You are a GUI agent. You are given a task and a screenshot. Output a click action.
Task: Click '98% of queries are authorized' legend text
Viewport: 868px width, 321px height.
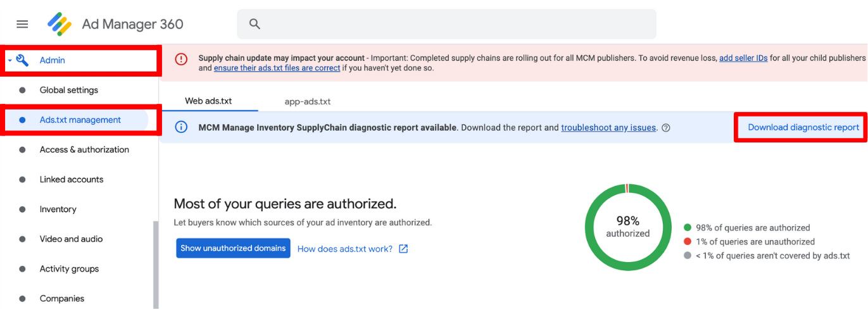[x=753, y=227]
